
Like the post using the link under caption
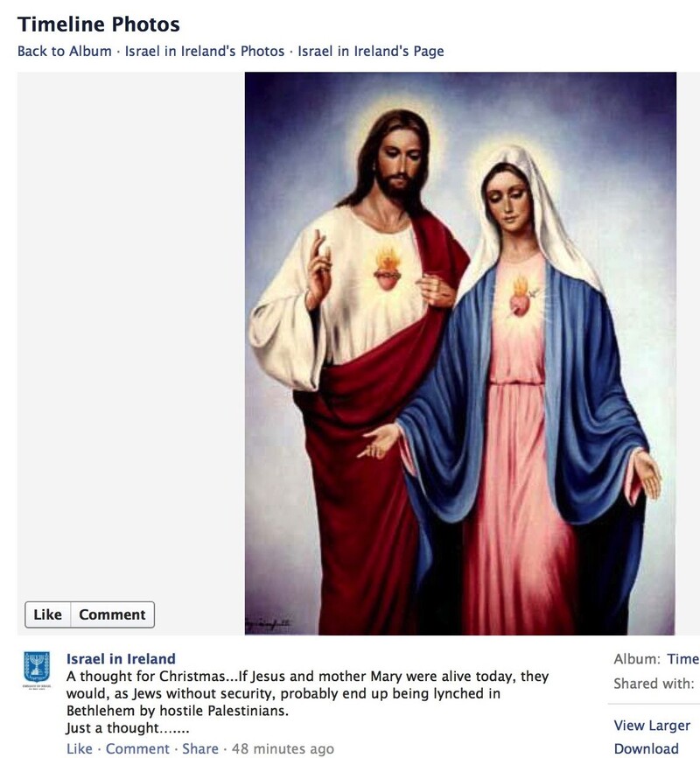[80, 748]
